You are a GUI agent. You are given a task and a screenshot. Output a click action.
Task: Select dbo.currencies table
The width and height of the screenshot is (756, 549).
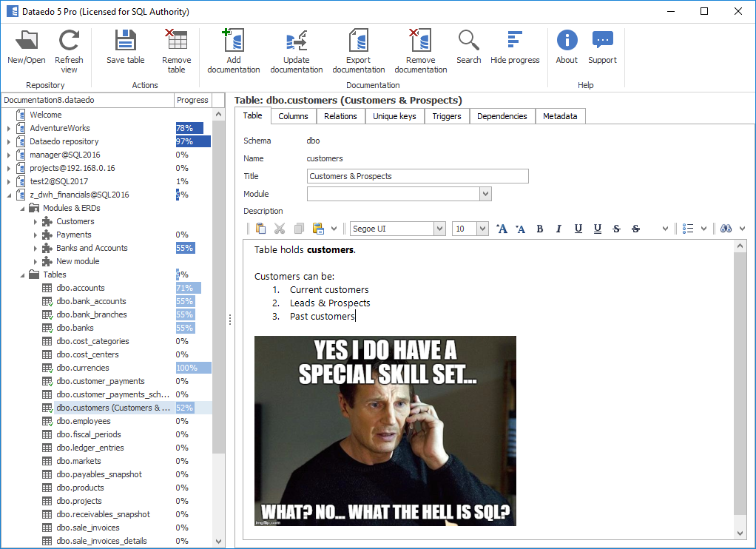click(83, 368)
